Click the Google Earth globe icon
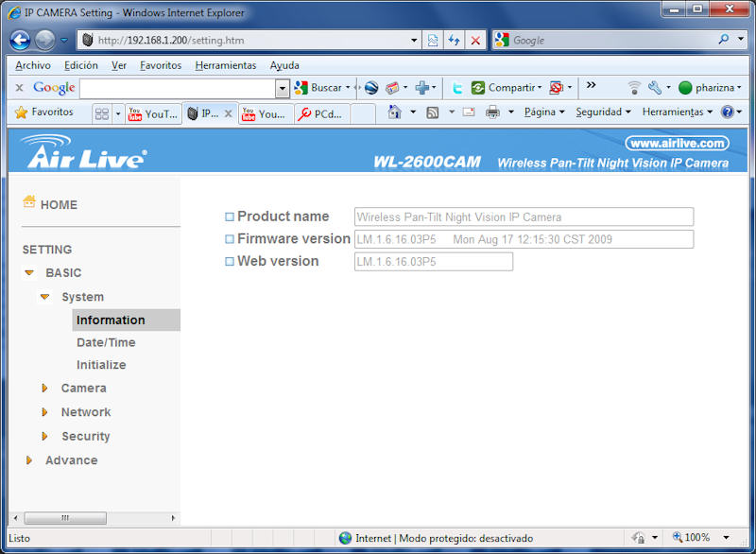The width and height of the screenshot is (756, 554). click(371, 88)
